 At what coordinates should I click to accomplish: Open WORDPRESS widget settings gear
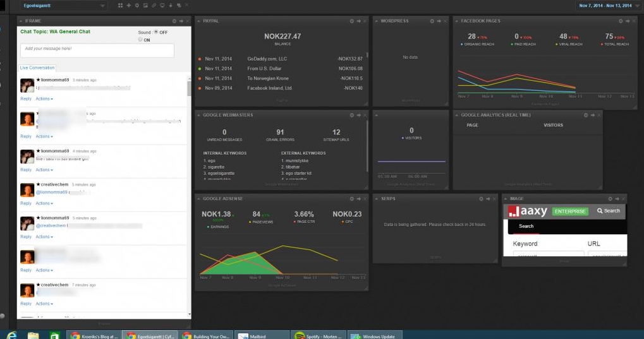click(432, 21)
